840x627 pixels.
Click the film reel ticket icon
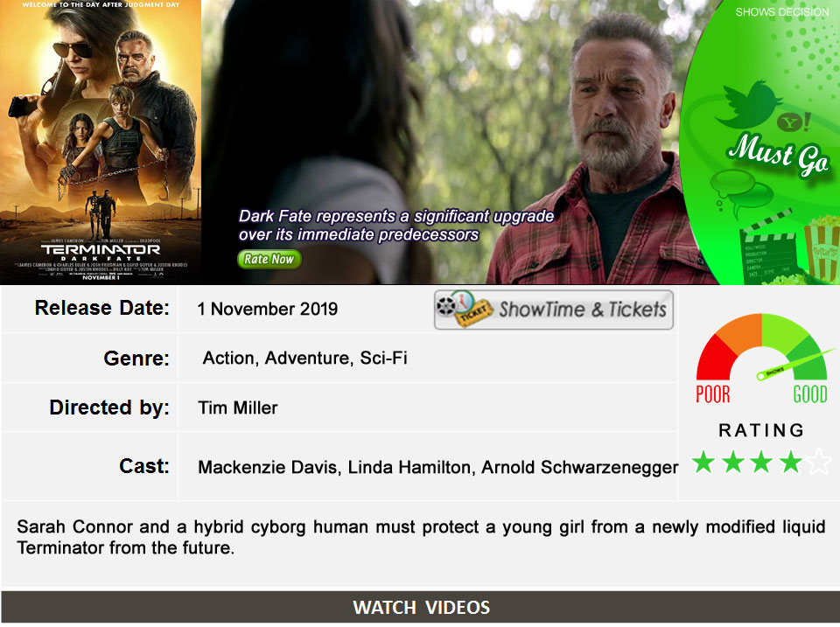(x=464, y=309)
